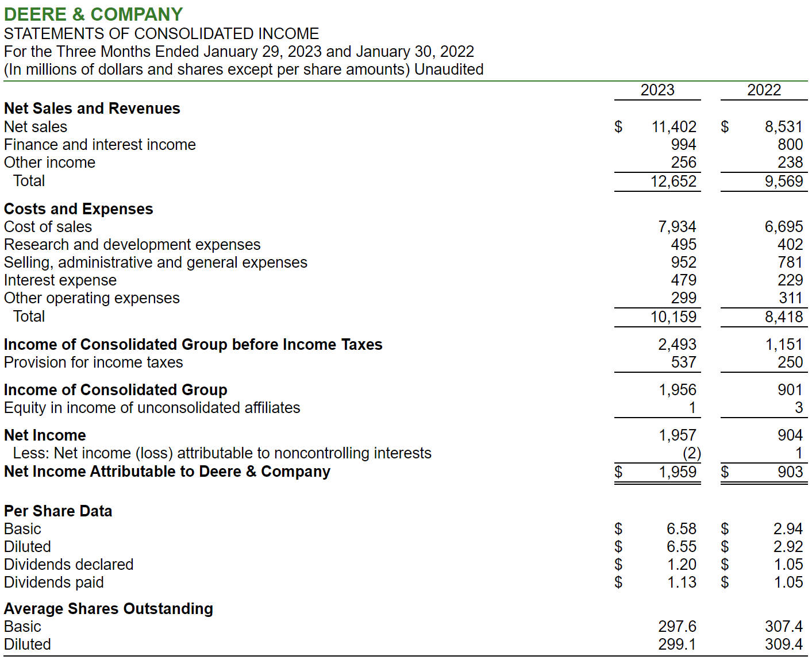Click basic shares value 297.6

coord(677,626)
